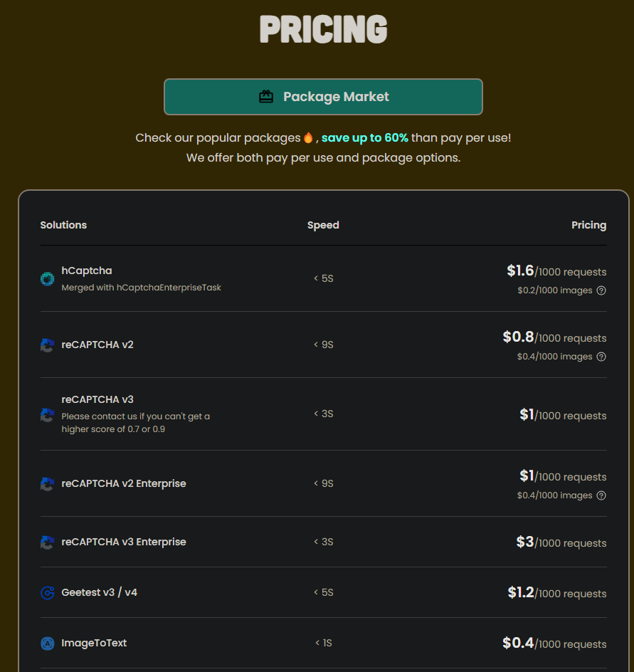Image resolution: width=634 pixels, height=672 pixels.
Task: Click the Solutions column header
Action: (x=63, y=225)
